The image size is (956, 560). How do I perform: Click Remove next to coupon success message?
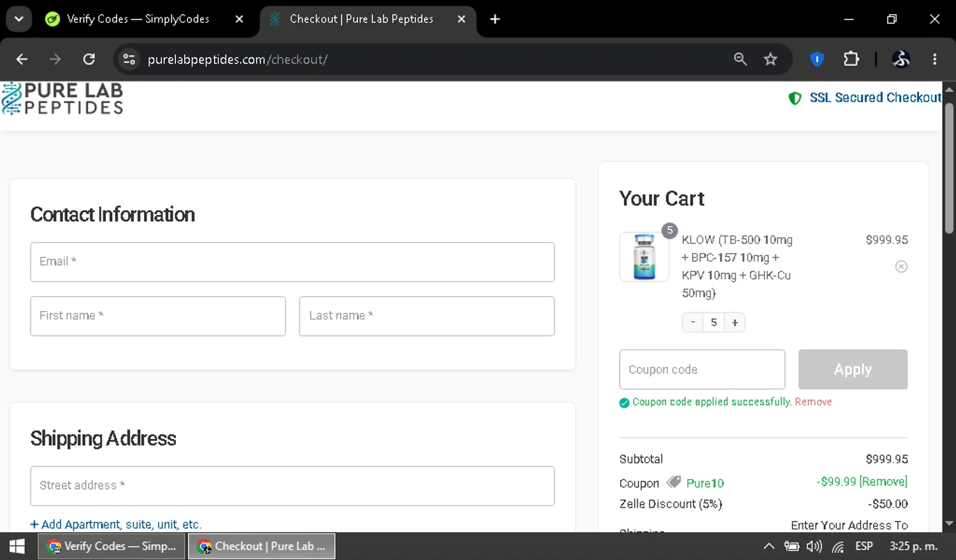[813, 402]
